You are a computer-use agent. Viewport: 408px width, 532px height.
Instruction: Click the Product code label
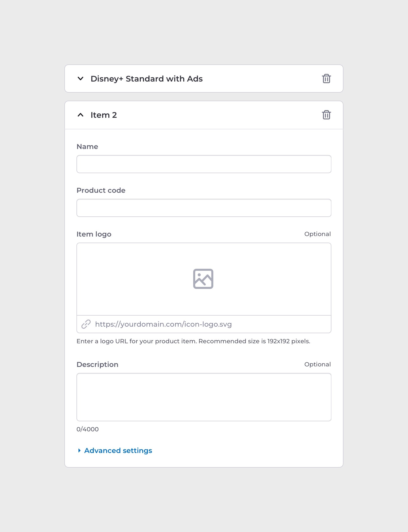coord(101,190)
